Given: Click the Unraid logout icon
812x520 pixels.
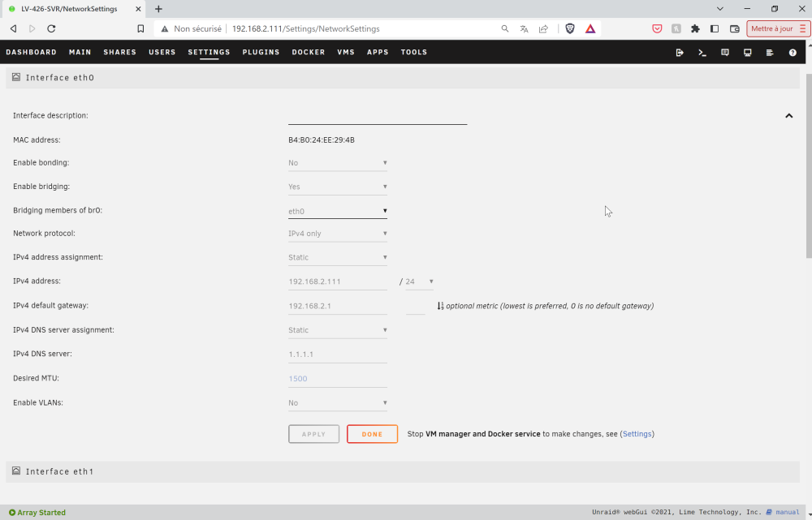Looking at the screenshot, I should [x=680, y=52].
